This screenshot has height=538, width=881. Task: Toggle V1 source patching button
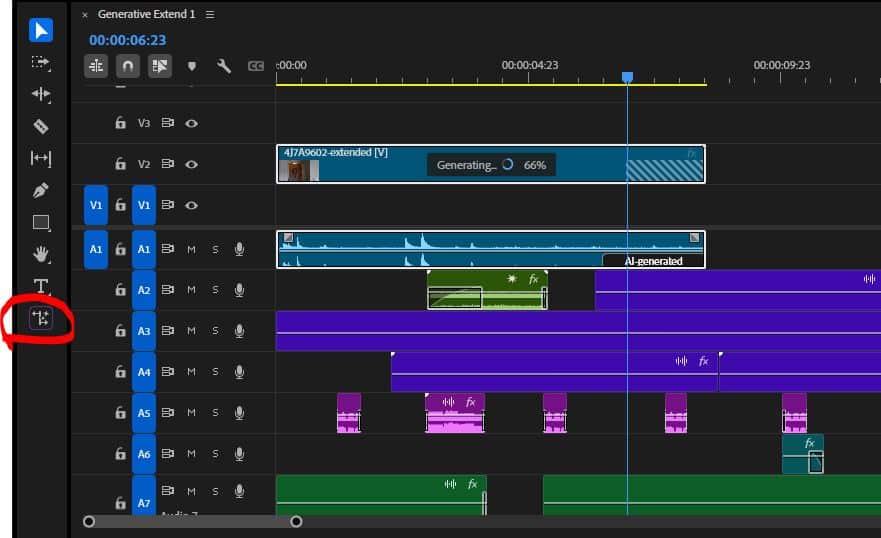pyautogui.click(x=96, y=205)
